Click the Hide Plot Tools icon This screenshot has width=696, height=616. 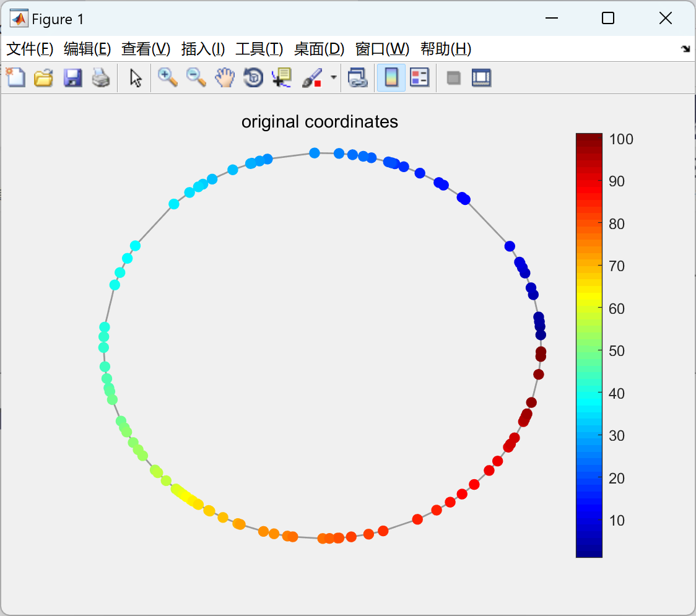(453, 78)
